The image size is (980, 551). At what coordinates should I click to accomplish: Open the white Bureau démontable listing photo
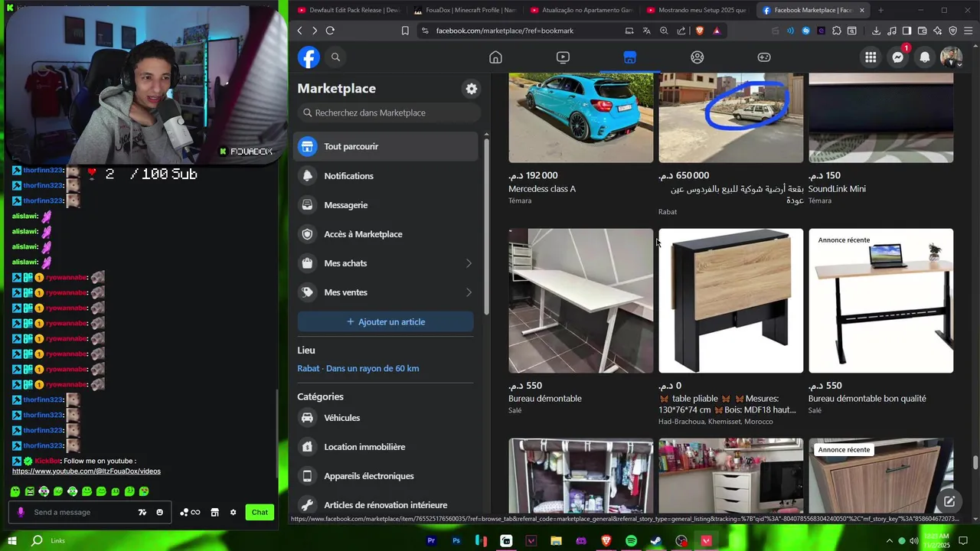click(580, 301)
